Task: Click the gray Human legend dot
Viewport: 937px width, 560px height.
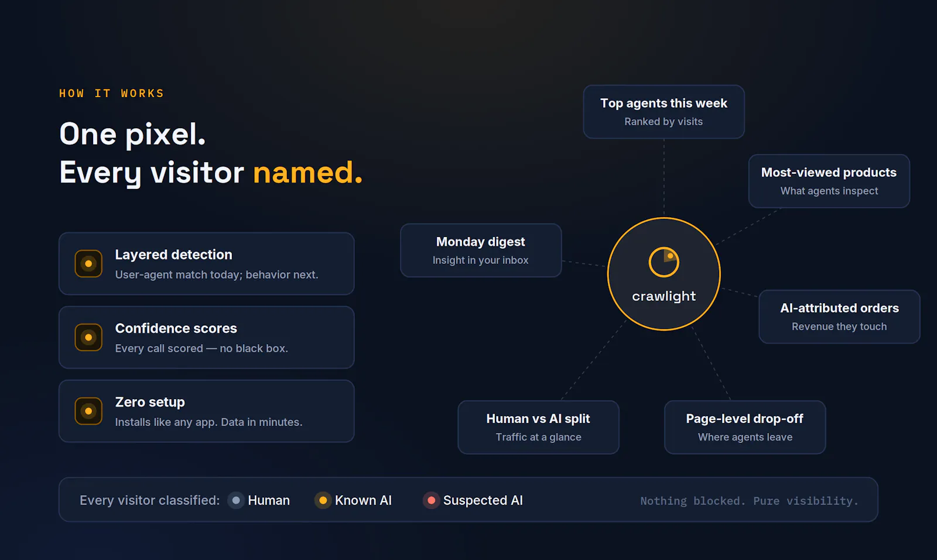Action: point(236,500)
